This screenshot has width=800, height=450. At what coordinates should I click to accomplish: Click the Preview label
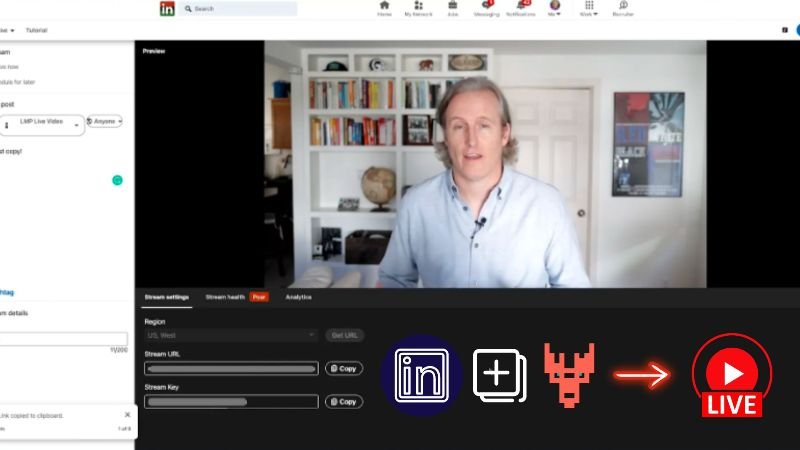click(154, 51)
